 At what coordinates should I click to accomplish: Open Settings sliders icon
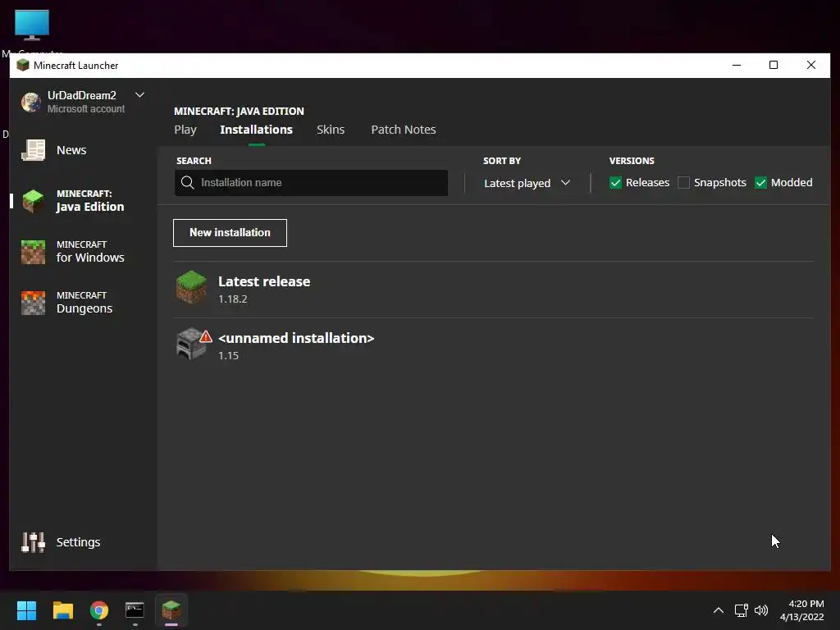point(33,542)
